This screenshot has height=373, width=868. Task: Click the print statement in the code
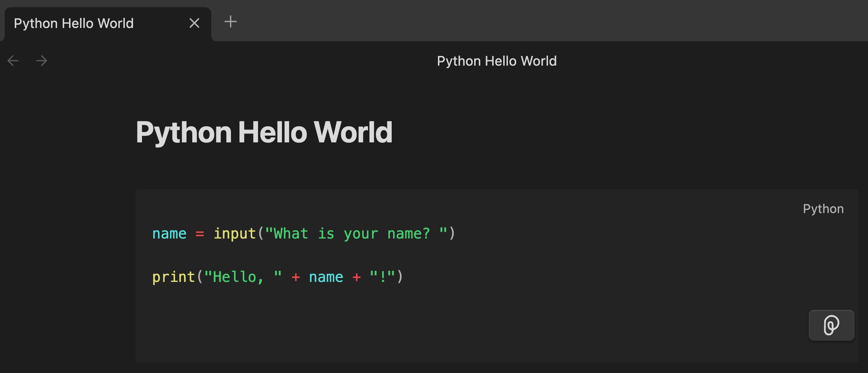[x=173, y=277]
